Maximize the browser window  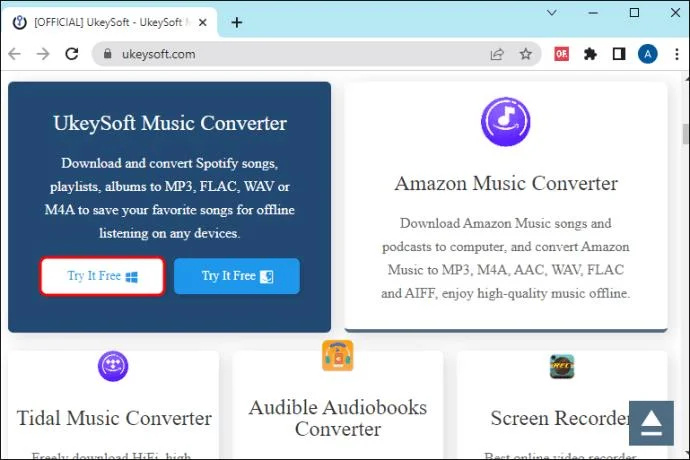pyautogui.click(x=634, y=13)
